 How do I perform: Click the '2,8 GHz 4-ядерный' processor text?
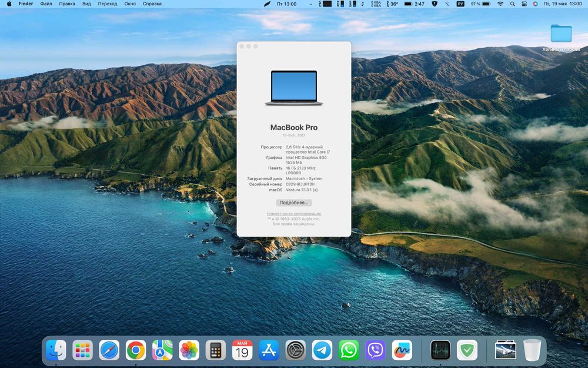coord(304,147)
